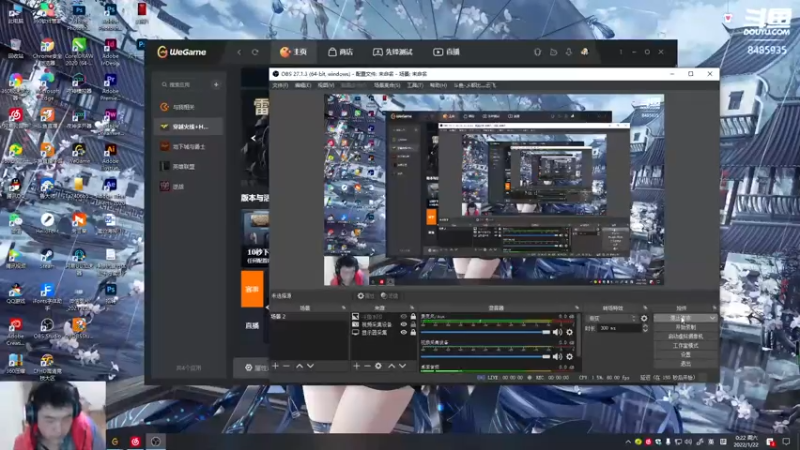
Task: Select 与我相关 in WeGame sidebar
Action: point(188,107)
